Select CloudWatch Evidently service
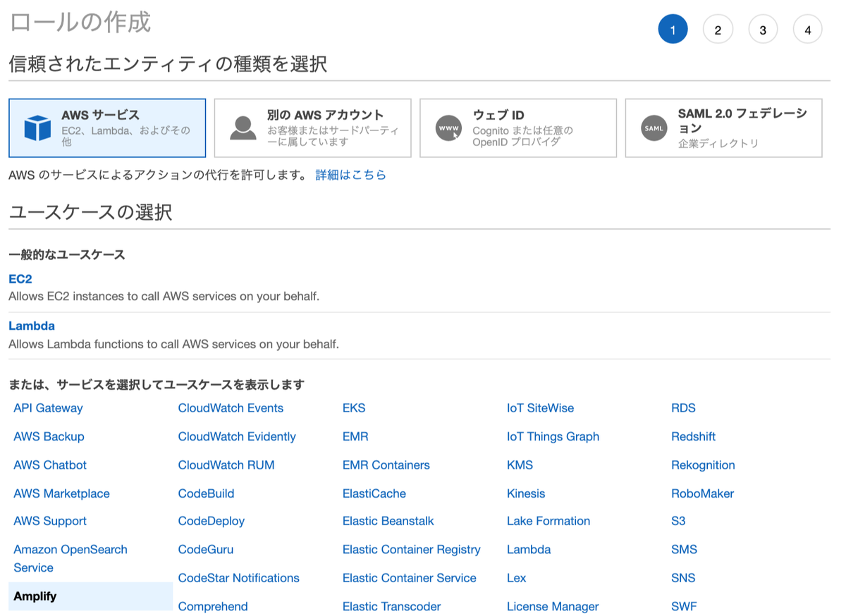Screen dimensions: 846x616 click(237, 436)
